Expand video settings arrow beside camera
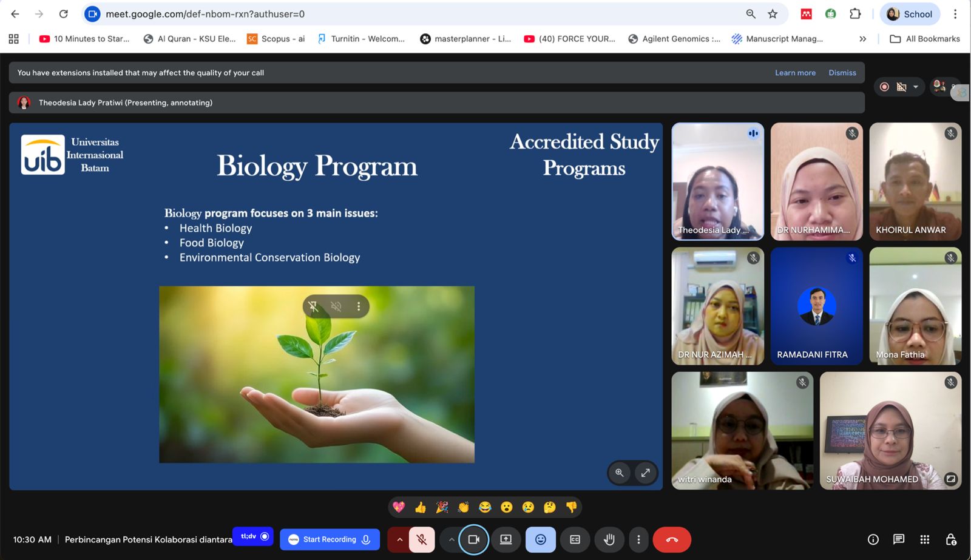971x560 pixels. click(451, 539)
